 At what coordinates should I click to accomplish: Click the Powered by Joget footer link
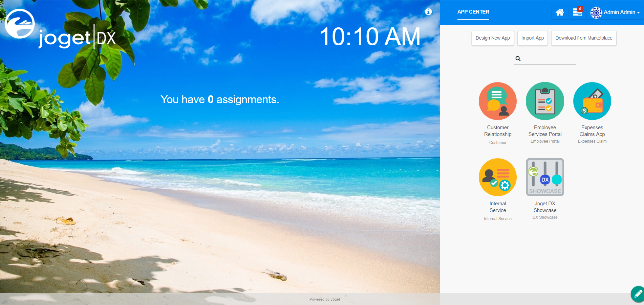point(324,299)
